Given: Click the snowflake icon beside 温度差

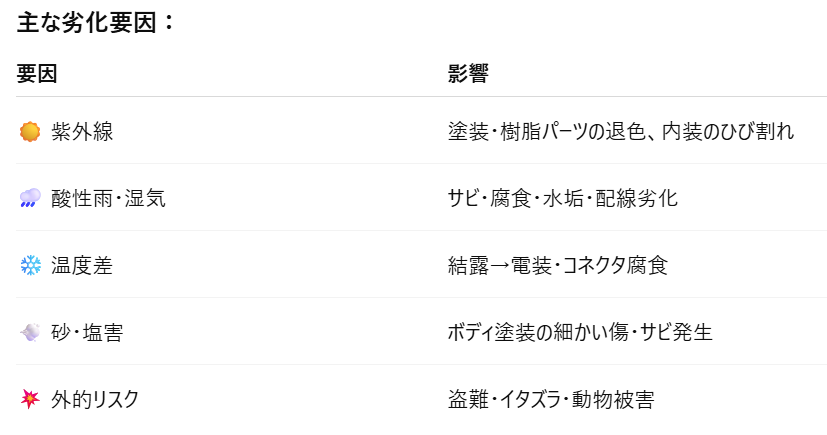Looking at the screenshot, I should click(30, 266).
